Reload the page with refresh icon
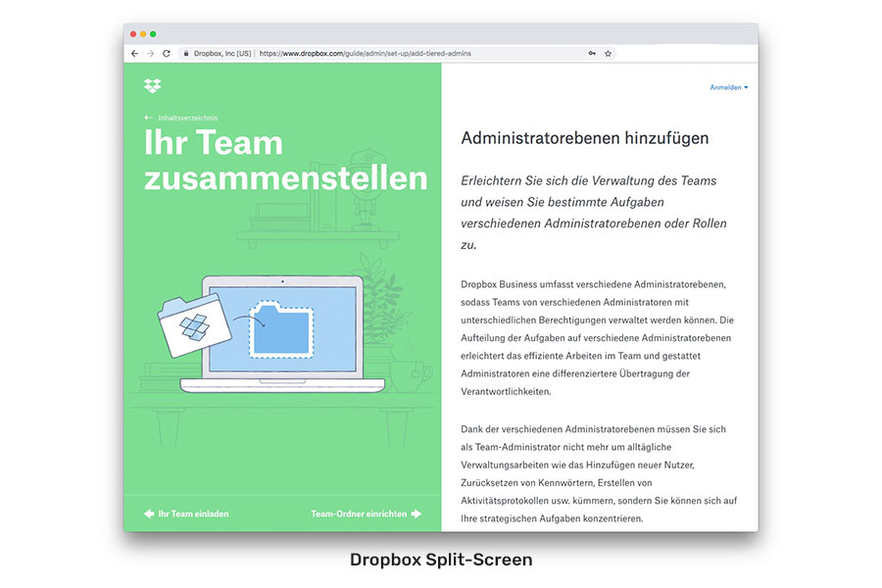This screenshot has height=588, width=882. pyautogui.click(x=167, y=54)
